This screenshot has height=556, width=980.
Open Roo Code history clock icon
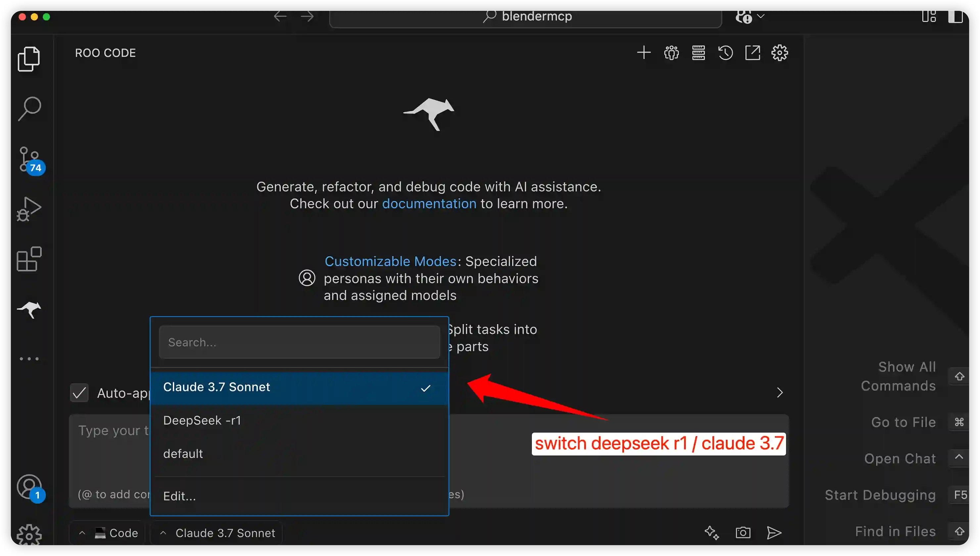point(725,53)
